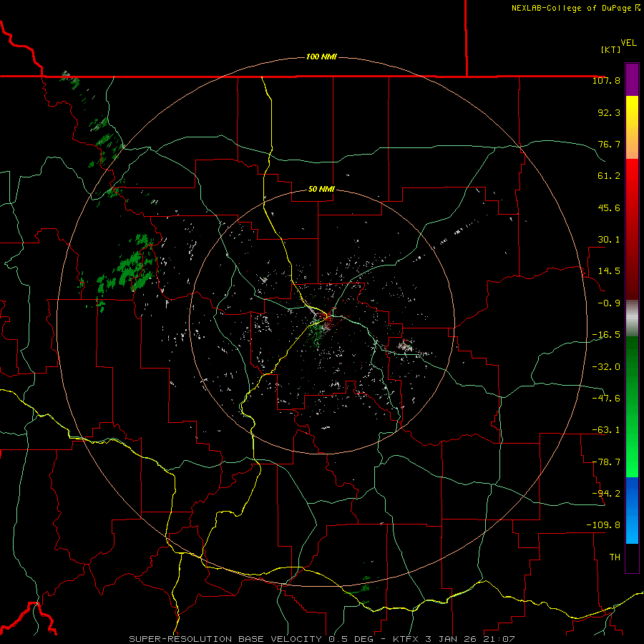The height and width of the screenshot is (644, 644).
Task: Select the -78.7 legend value
Action: point(606,462)
